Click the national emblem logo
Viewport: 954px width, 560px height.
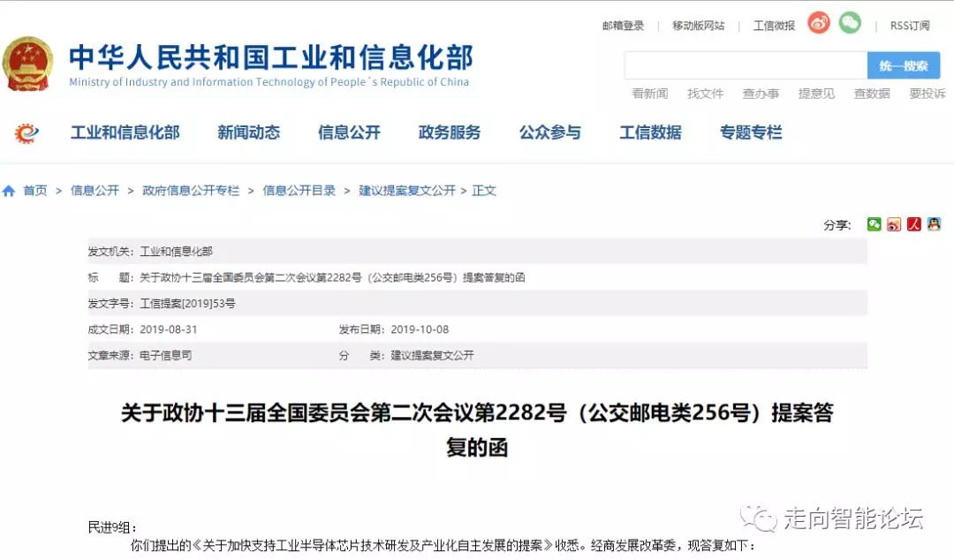(28, 64)
